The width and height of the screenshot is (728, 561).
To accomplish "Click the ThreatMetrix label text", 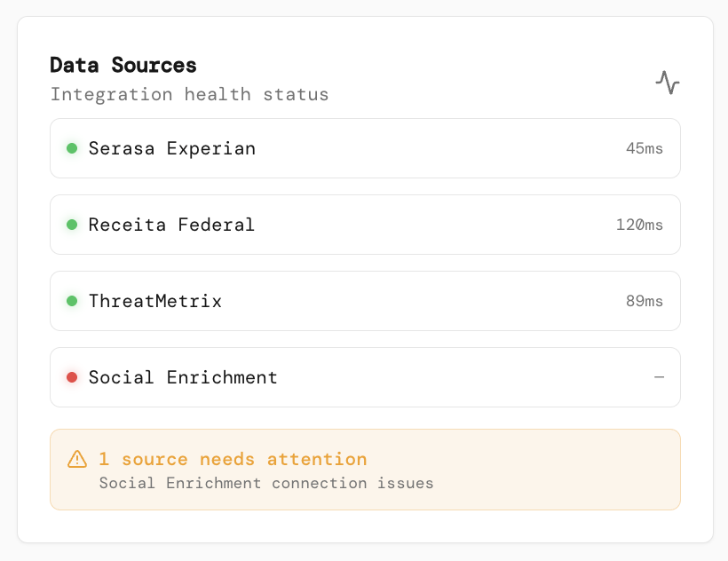I will tap(155, 301).
